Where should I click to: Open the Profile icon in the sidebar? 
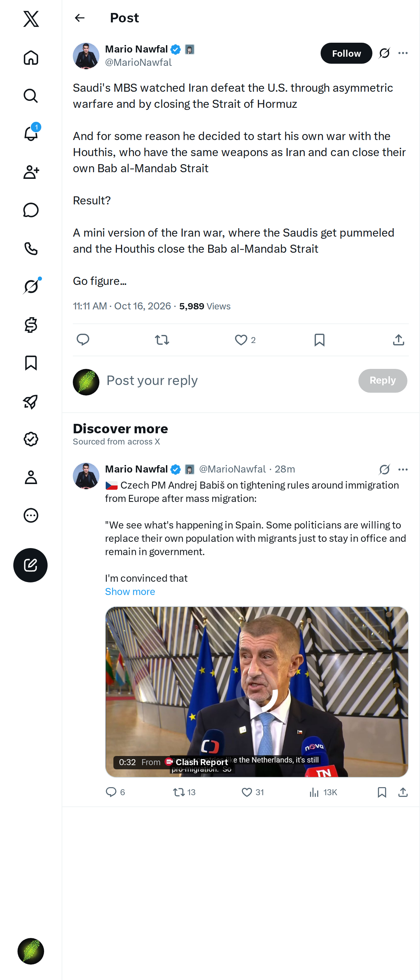[x=31, y=477]
